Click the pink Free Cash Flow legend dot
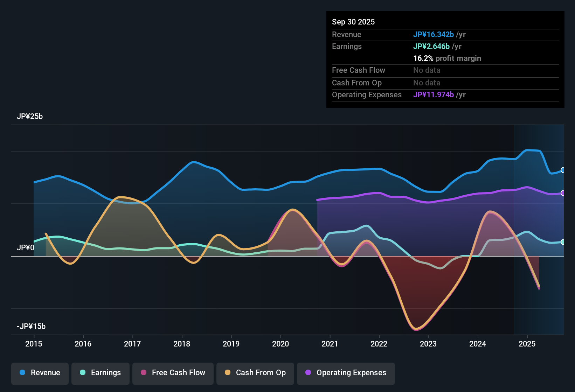The height and width of the screenshot is (392, 575). coord(144,373)
